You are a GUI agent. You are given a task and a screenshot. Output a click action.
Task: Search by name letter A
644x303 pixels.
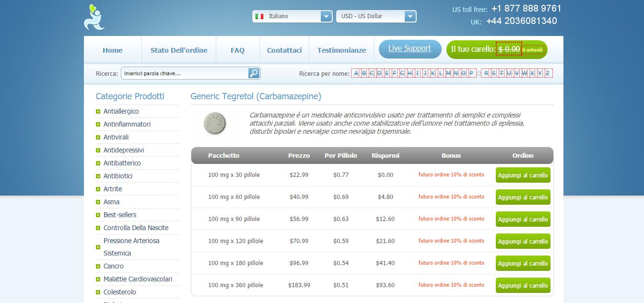[x=356, y=73]
